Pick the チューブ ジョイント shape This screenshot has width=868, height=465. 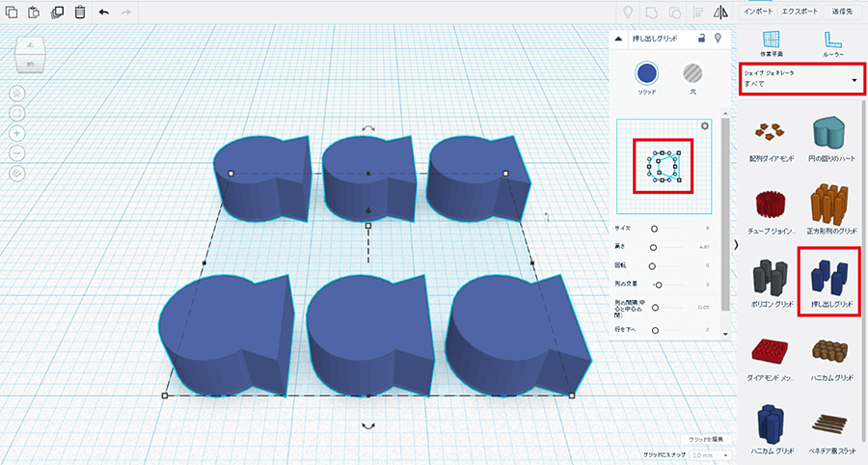772,212
